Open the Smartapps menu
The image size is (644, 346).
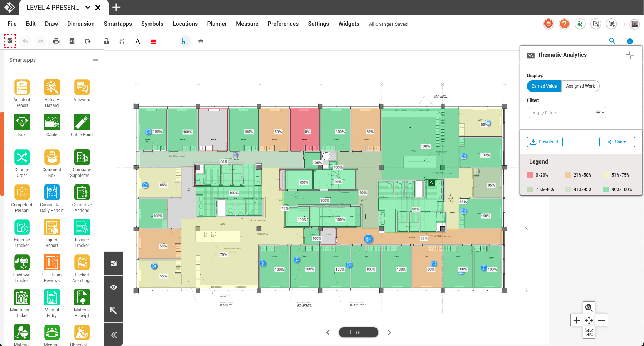(x=118, y=24)
